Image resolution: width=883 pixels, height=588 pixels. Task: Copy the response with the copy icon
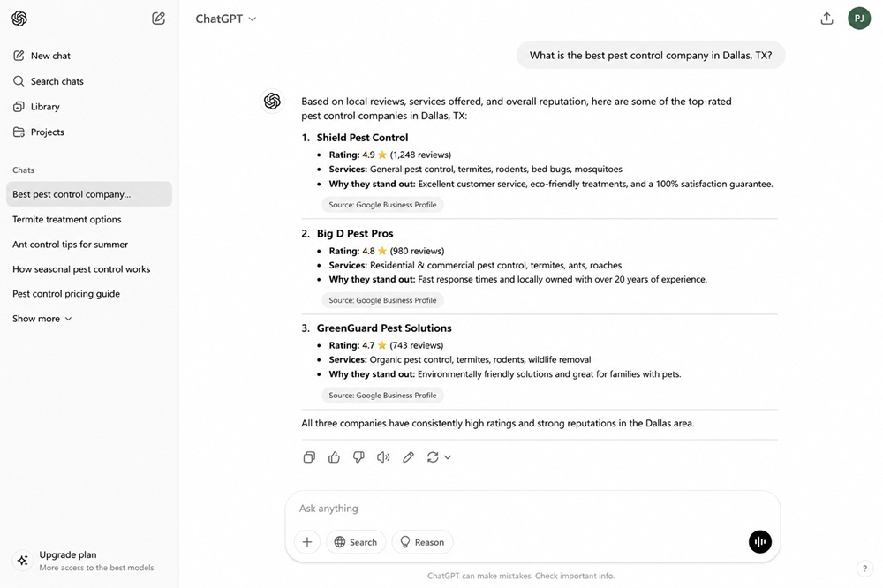[x=309, y=457]
